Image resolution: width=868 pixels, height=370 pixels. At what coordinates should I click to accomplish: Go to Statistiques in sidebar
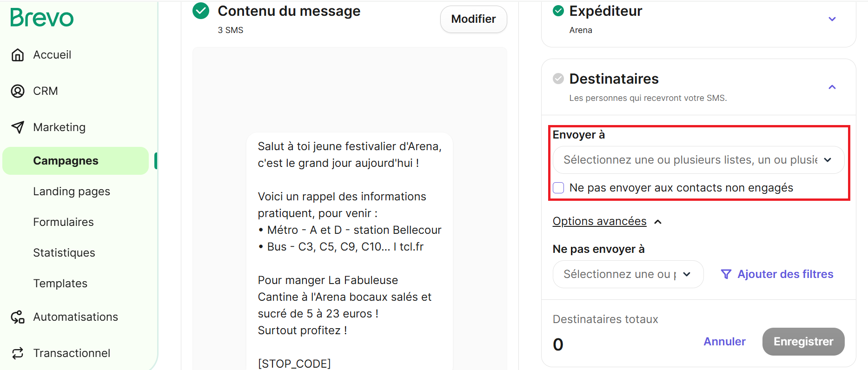point(64,253)
